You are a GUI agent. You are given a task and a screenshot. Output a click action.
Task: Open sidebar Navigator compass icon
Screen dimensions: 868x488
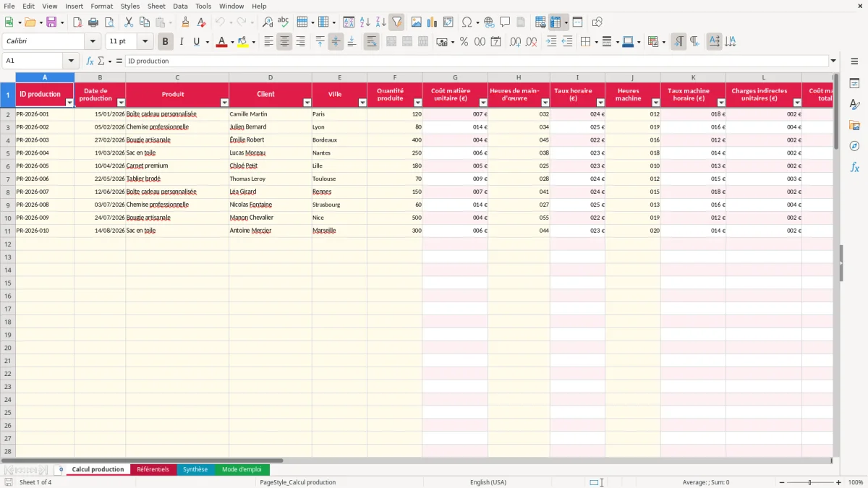click(x=855, y=147)
